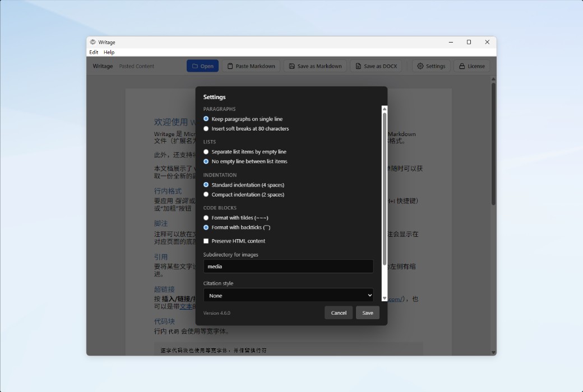
Task: Cancel the Settings dialog
Action: tap(339, 312)
